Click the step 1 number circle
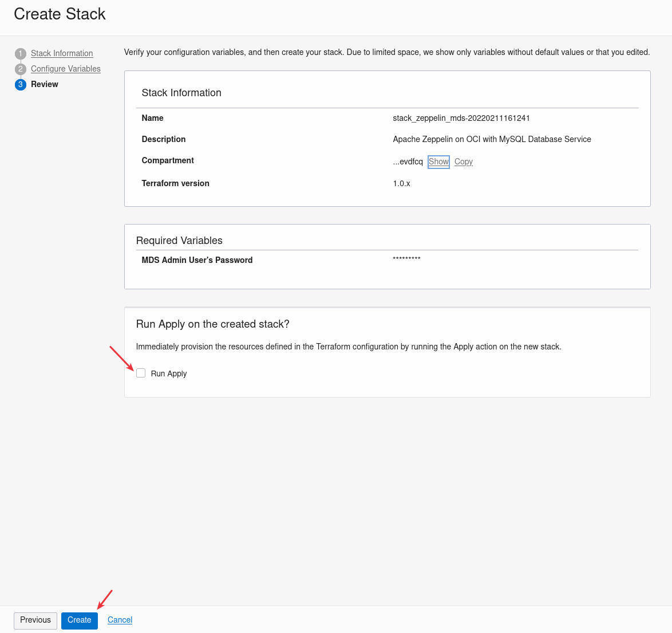 [x=21, y=54]
